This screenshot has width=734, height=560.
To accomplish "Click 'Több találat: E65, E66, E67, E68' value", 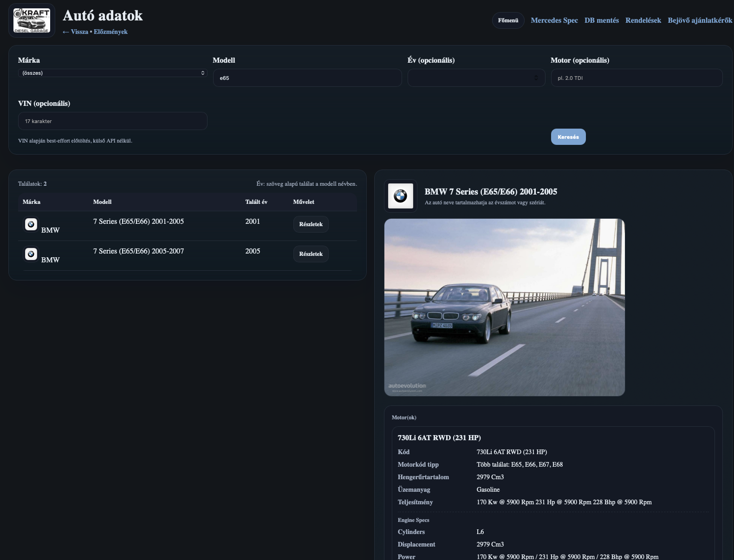I will point(520,464).
